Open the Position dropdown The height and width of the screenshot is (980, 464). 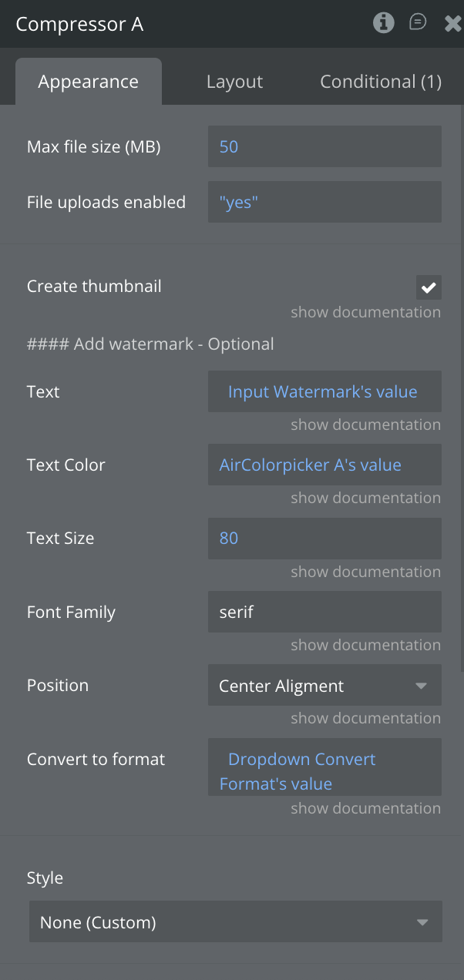pos(324,686)
